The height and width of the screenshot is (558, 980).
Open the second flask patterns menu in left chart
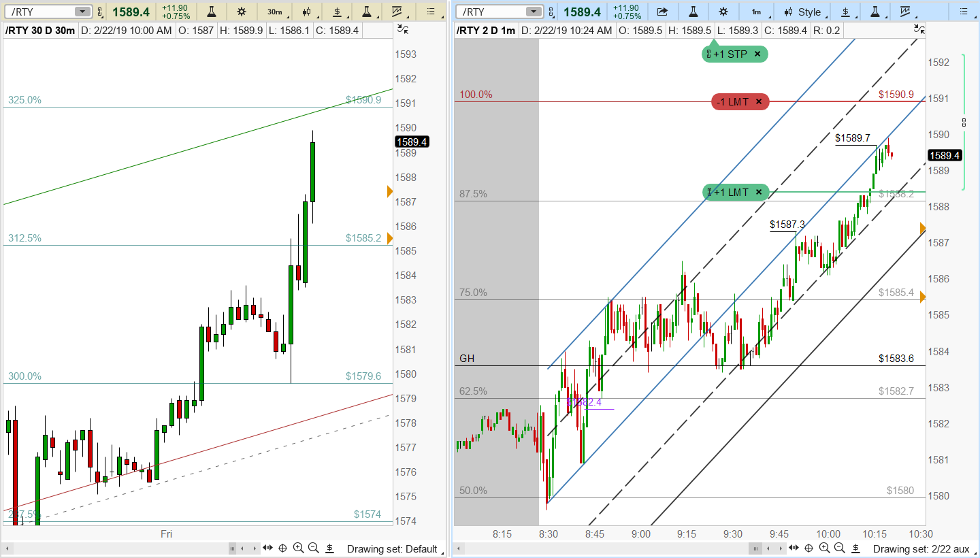[367, 12]
